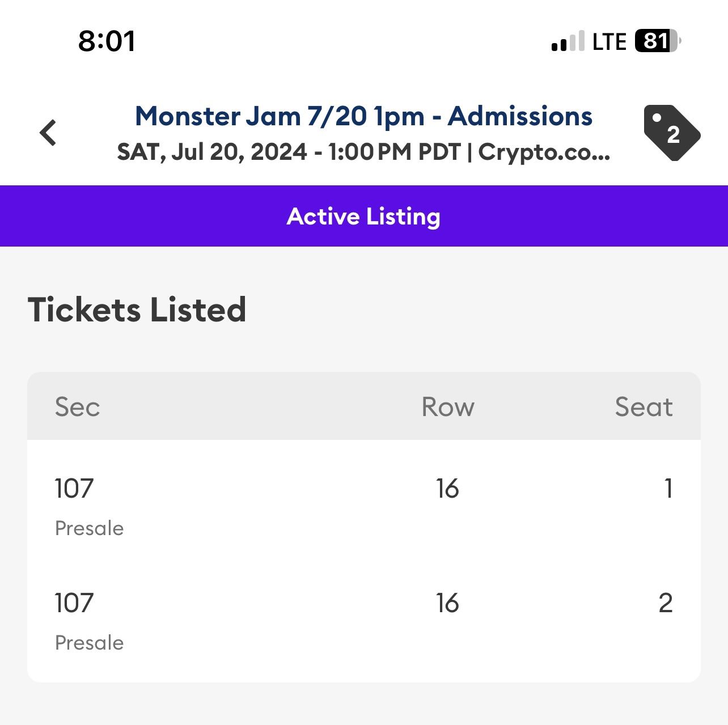Viewport: 728px width, 725px height.
Task: Tap the Presale label under seat 1
Action: 89,528
